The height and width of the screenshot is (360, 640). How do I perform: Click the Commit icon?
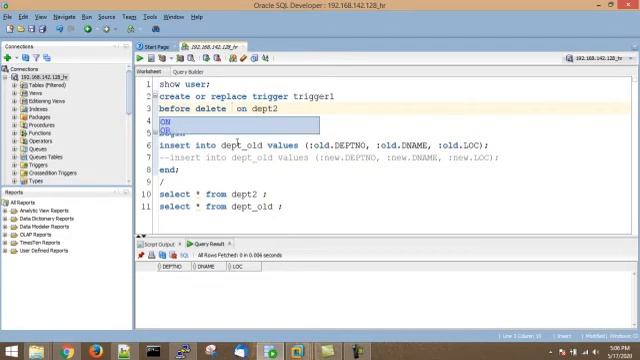click(x=206, y=58)
